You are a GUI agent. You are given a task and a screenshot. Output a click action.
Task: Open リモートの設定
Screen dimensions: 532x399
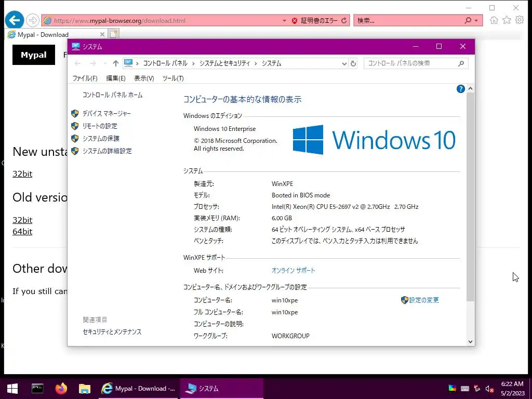pyautogui.click(x=100, y=126)
